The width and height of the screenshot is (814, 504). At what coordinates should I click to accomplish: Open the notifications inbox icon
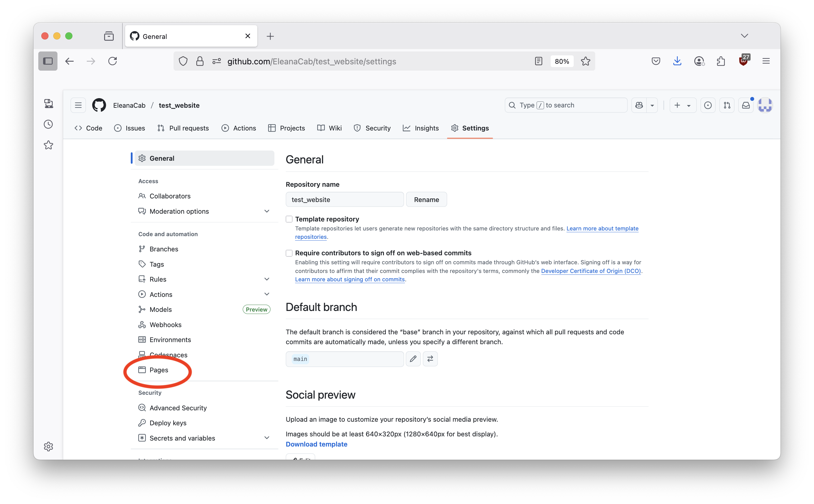[746, 105]
